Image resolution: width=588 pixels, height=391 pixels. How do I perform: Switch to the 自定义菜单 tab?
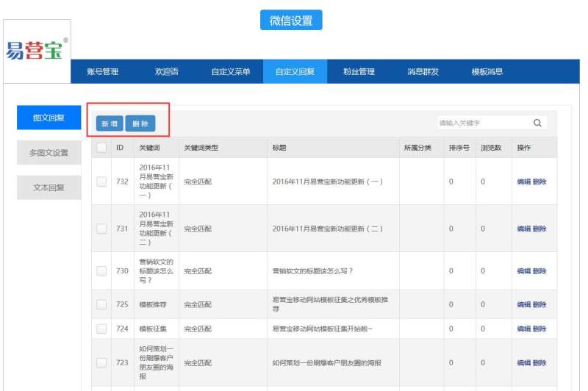tap(231, 72)
